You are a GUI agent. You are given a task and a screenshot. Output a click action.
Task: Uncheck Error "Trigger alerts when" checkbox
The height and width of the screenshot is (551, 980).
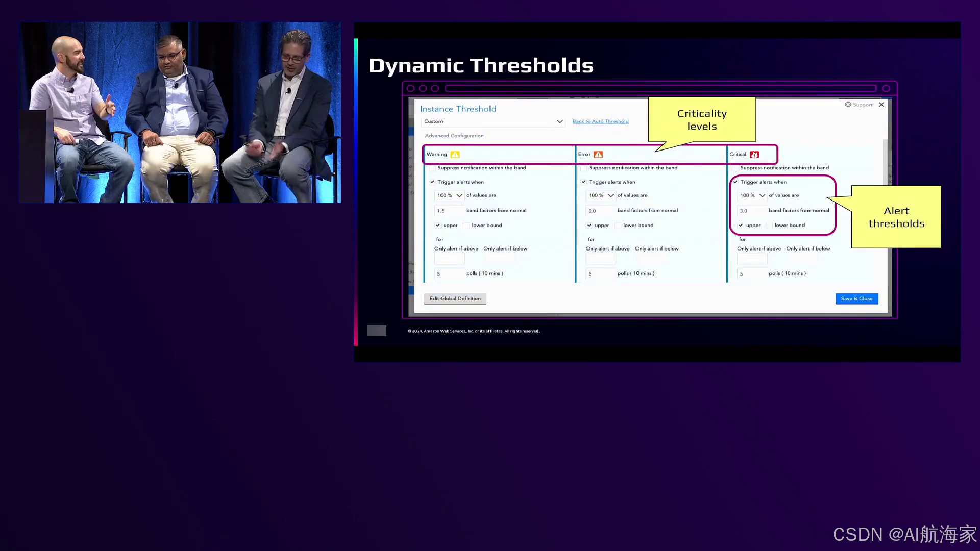584,182
